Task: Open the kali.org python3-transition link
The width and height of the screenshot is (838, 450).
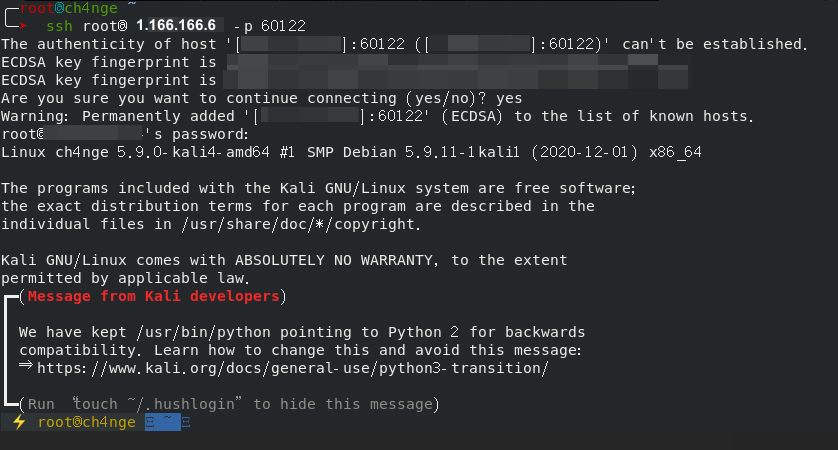Action: [292, 368]
